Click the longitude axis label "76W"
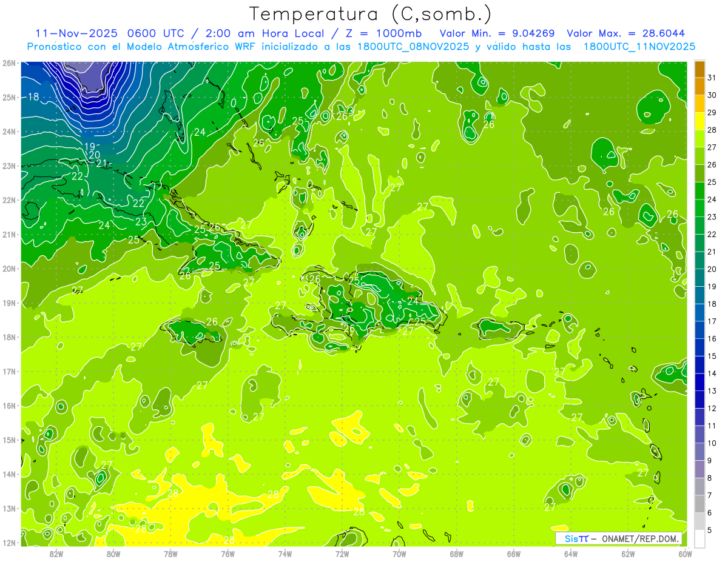The width and height of the screenshot is (728, 562). click(x=228, y=554)
